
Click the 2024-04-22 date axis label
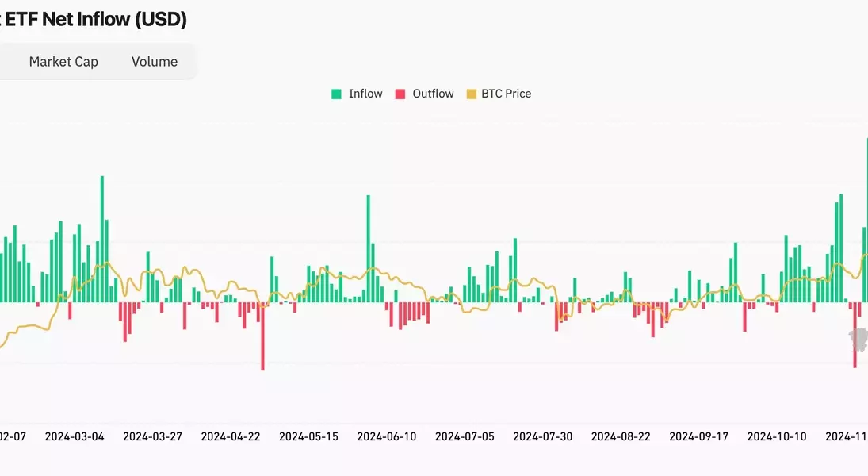tap(231, 436)
